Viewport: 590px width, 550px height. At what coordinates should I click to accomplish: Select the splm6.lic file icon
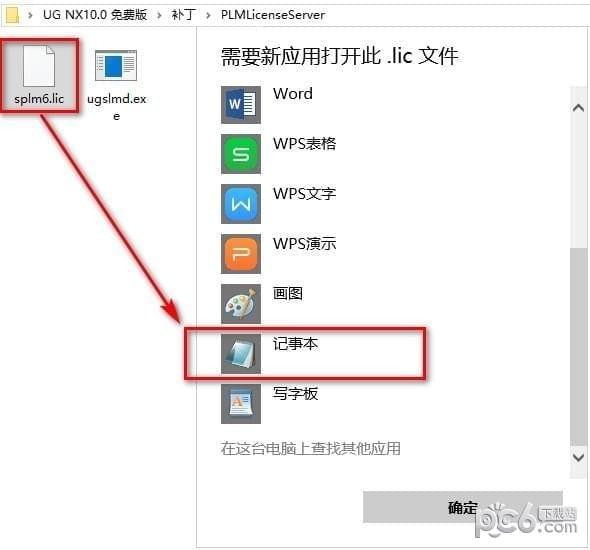39,66
